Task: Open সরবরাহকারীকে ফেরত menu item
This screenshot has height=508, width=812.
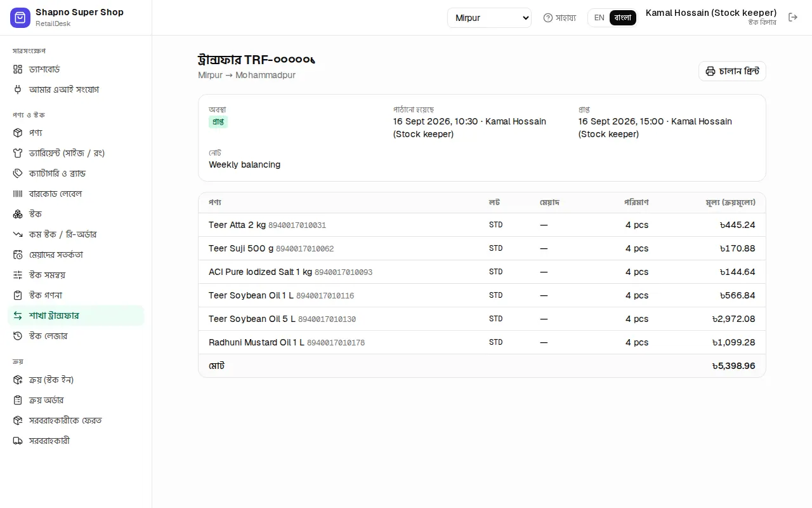Action: [x=76, y=420]
